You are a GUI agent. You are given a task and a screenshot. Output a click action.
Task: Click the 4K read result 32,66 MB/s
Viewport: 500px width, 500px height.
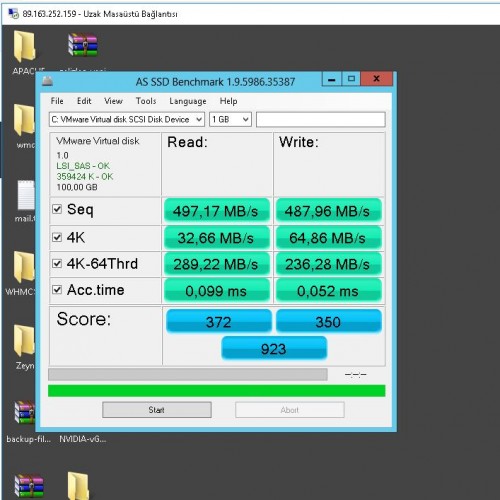216,238
